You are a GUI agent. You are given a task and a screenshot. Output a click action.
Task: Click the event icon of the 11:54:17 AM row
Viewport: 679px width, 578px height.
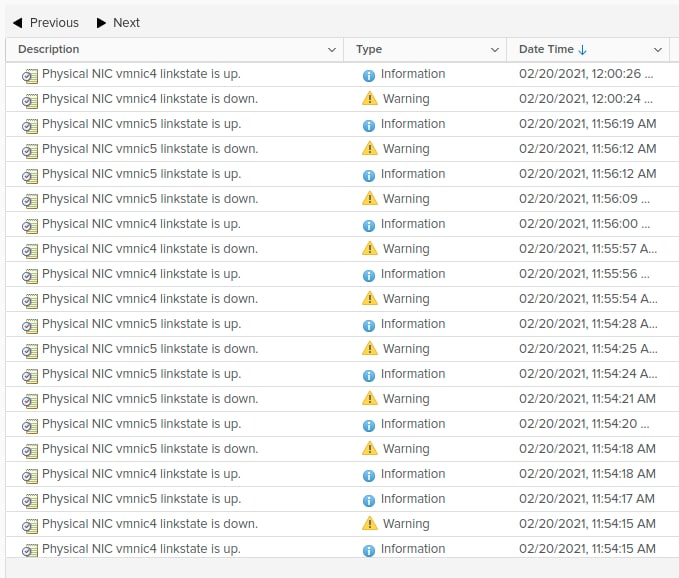pyautogui.click(x=30, y=501)
